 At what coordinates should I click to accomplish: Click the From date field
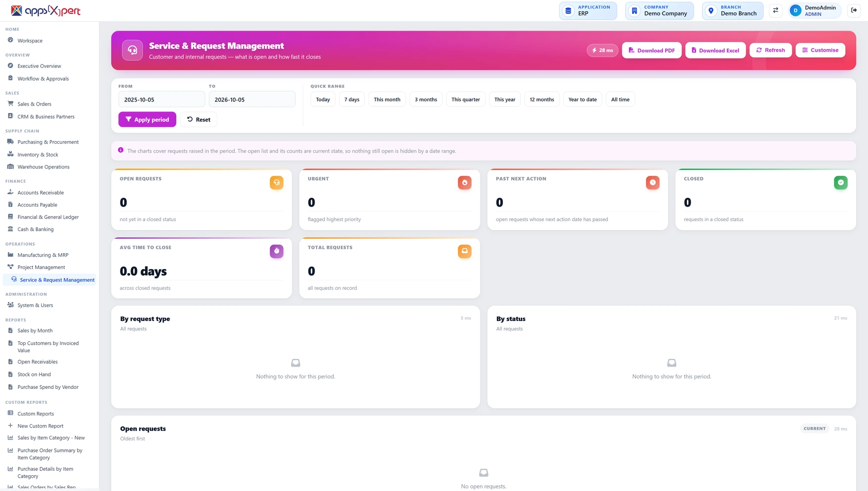coord(162,100)
